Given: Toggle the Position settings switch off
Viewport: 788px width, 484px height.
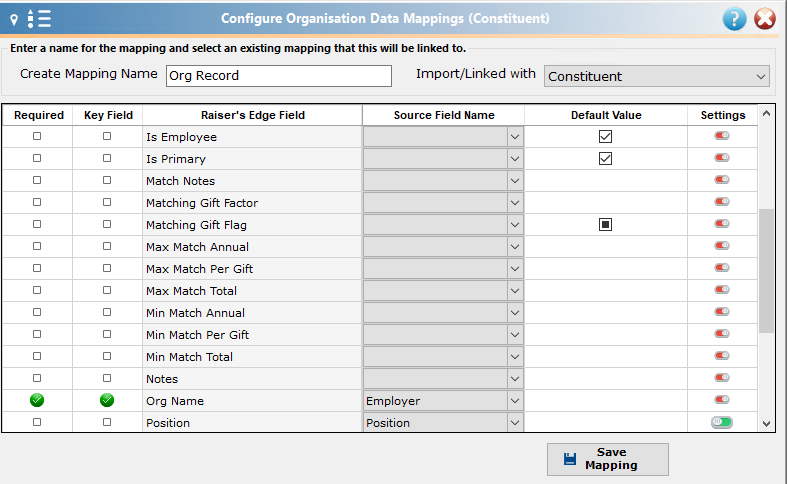Looking at the screenshot, I should (722, 422).
